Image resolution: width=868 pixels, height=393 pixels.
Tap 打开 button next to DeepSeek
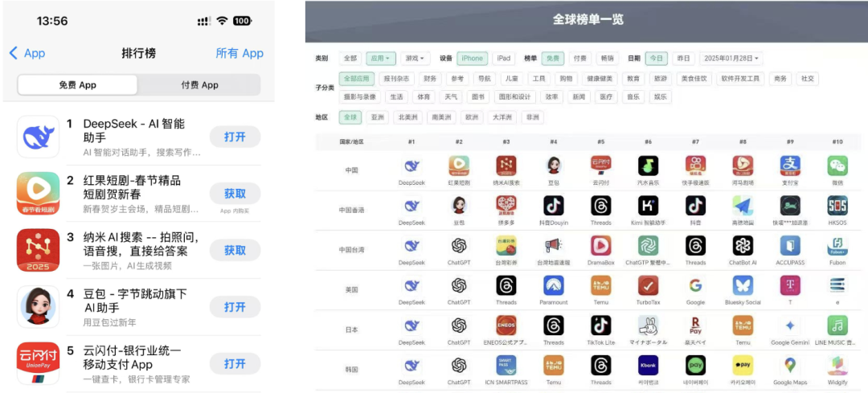235,137
